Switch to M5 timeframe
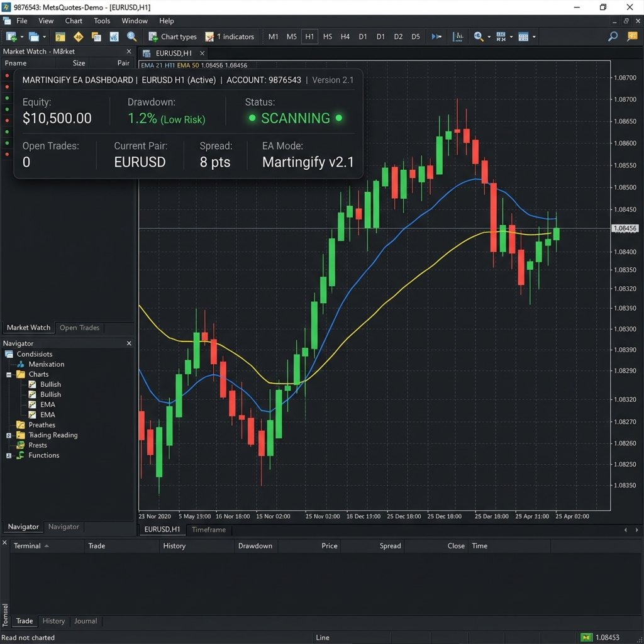Viewport: 644px width, 644px height. (x=292, y=36)
